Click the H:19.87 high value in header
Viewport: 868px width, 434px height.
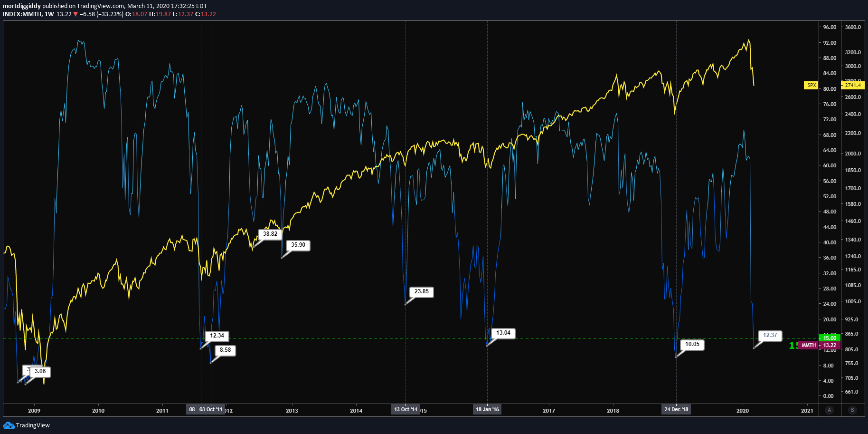[160, 14]
